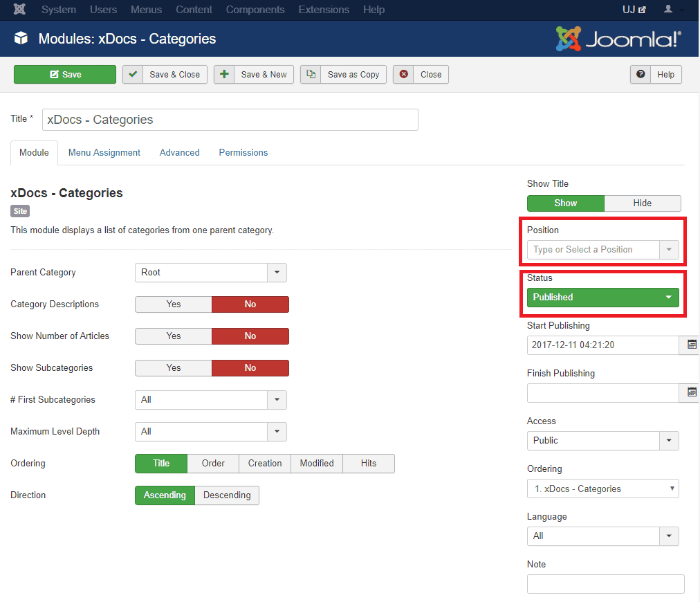Switch to the Permissions tab

[243, 153]
